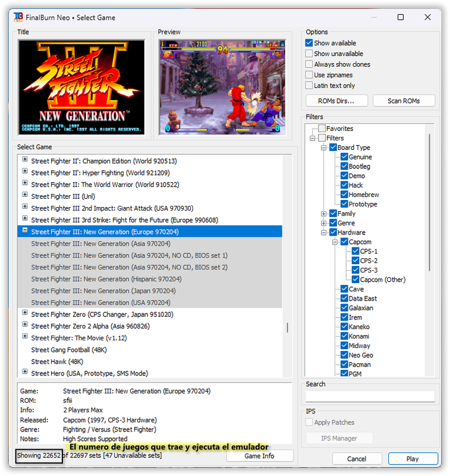Click the Prototype filter label

coord(363,204)
